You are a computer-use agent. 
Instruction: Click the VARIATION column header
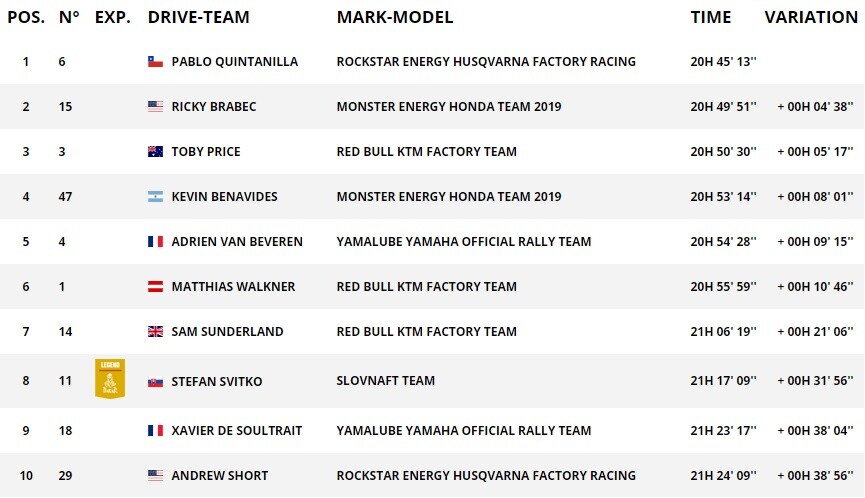(811, 17)
